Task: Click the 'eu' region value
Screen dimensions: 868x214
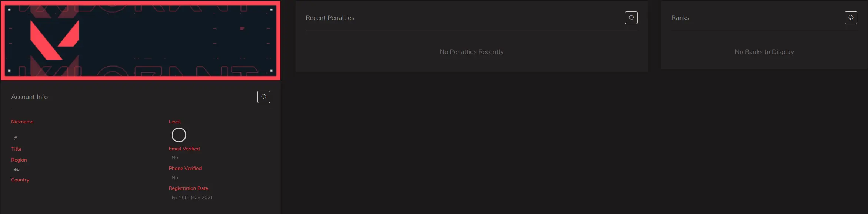Action: (x=17, y=169)
